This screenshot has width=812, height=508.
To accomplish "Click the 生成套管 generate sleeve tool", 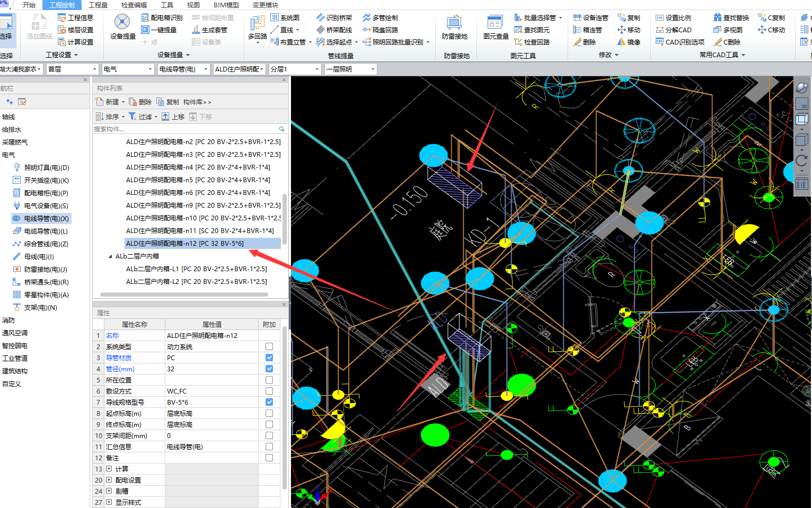I will 209,30.
